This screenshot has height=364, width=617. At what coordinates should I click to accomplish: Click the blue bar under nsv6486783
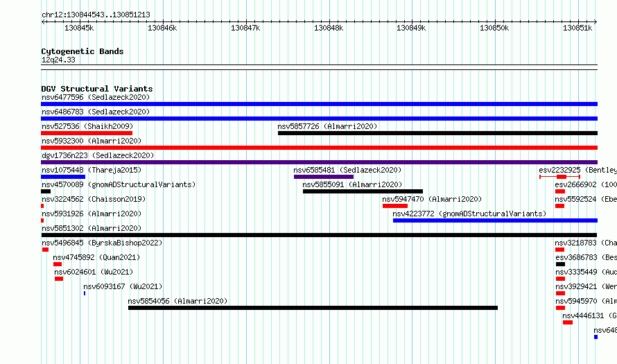tap(319, 119)
